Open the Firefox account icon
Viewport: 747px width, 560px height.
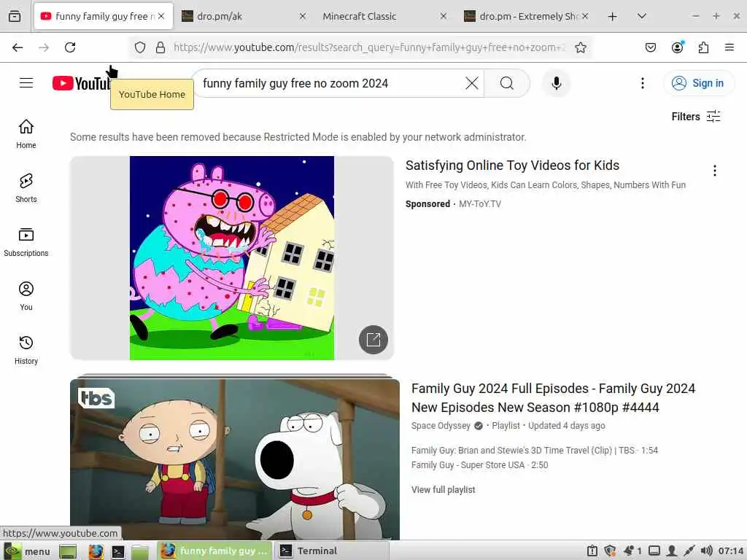point(677,47)
